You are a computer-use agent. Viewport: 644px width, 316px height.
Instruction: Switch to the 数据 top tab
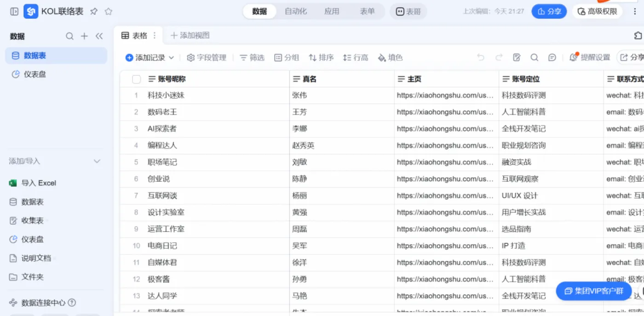pyautogui.click(x=259, y=11)
